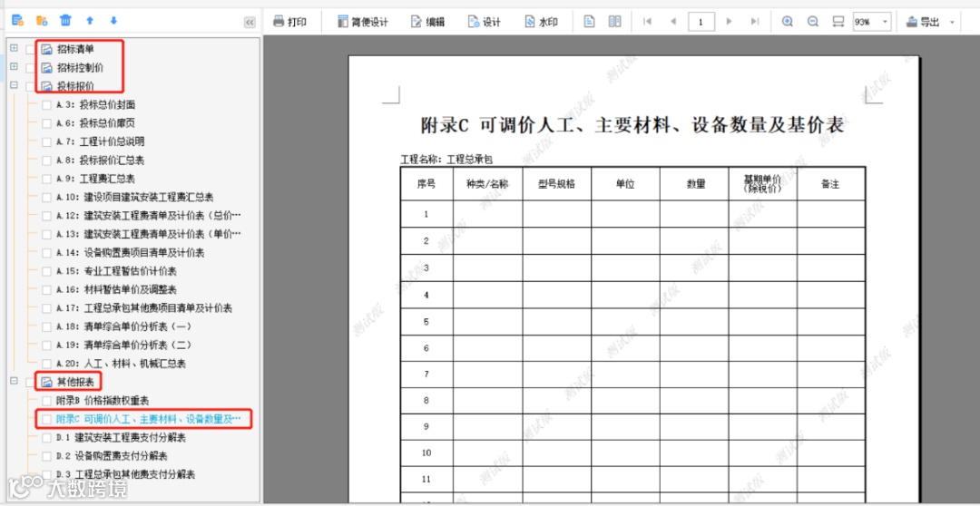980x506 pixels.
Task: Check A.7 工程计价总说明 checkbox
Action: [47, 141]
